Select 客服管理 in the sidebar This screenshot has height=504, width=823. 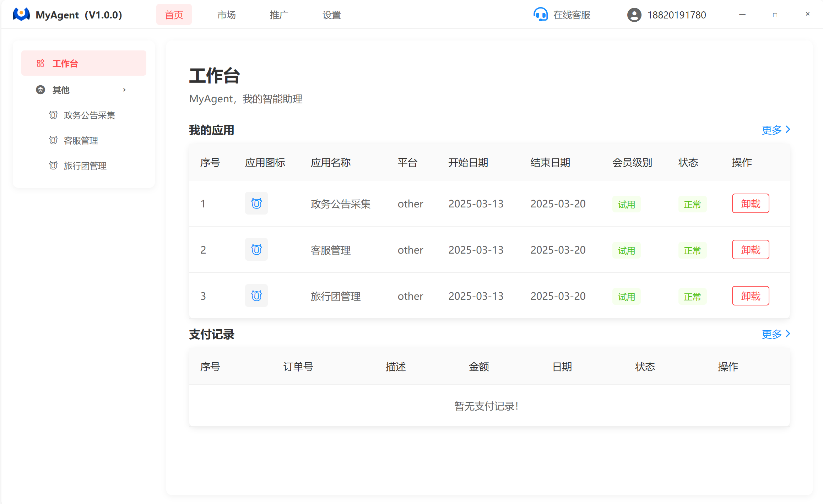coord(81,141)
